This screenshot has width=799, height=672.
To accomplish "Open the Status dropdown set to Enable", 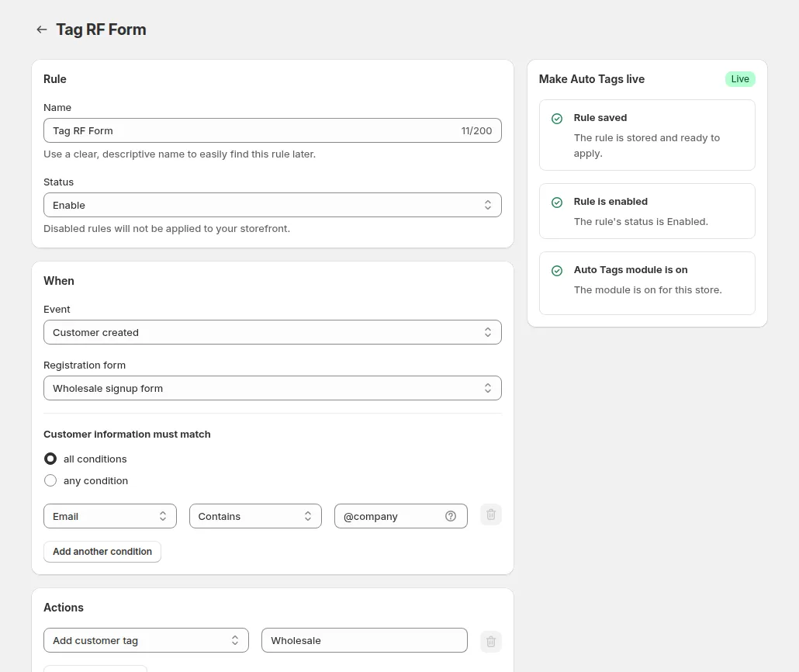I will [272, 205].
